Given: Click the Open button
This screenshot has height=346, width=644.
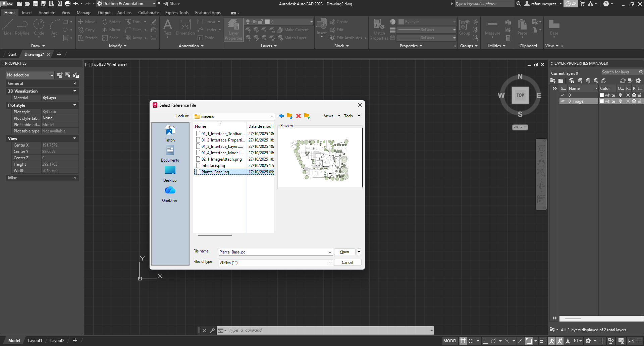Looking at the screenshot, I should click(344, 252).
